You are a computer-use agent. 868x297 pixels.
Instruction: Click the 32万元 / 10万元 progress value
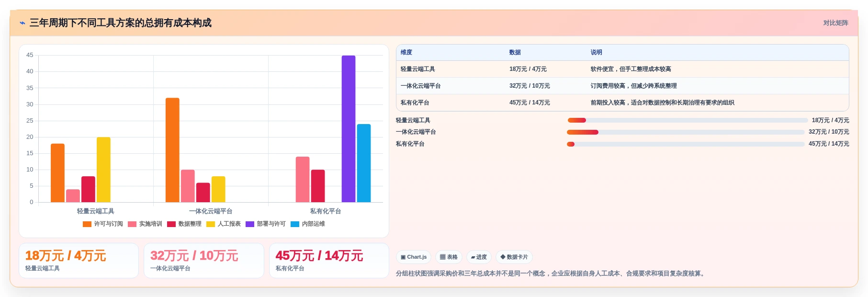829,132
